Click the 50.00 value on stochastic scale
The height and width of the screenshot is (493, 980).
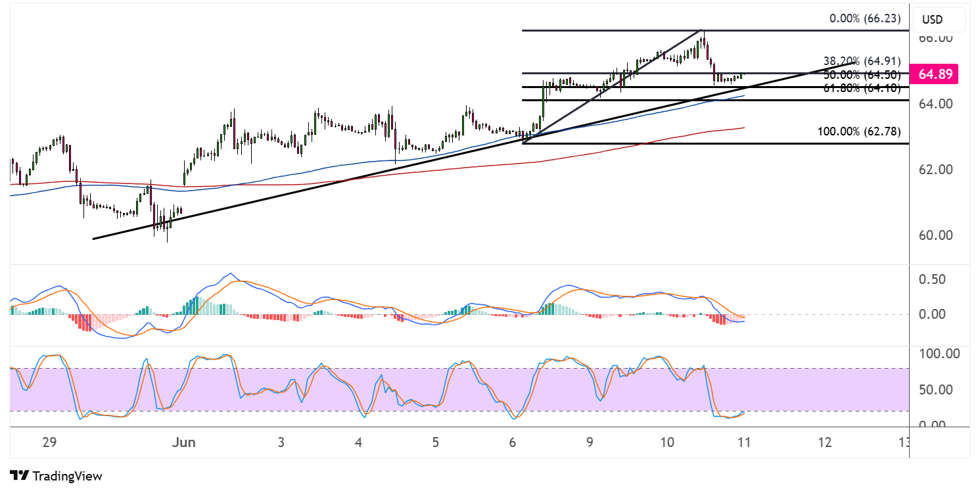coord(935,390)
